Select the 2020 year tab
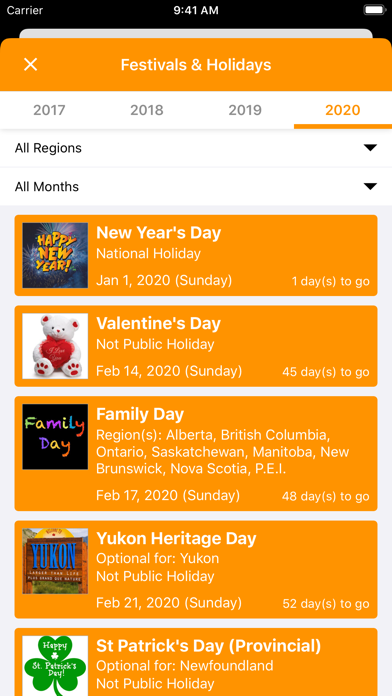Viewport: 392px width, 696px height. (x=343, y=110)
